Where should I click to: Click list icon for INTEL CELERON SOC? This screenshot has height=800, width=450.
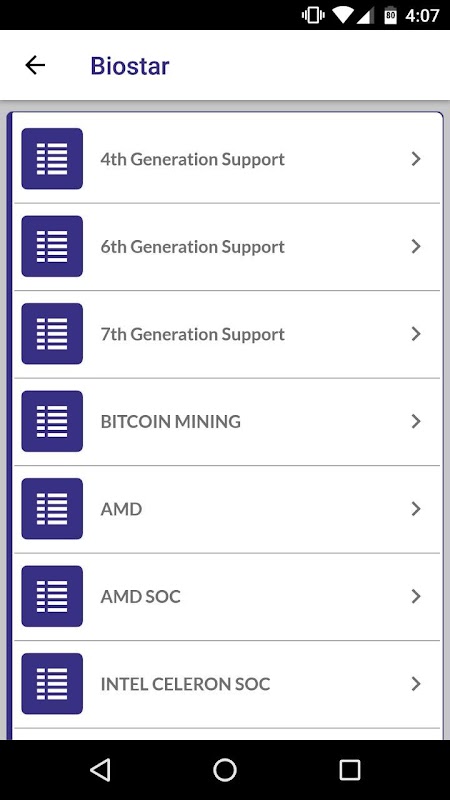(52, 684)
